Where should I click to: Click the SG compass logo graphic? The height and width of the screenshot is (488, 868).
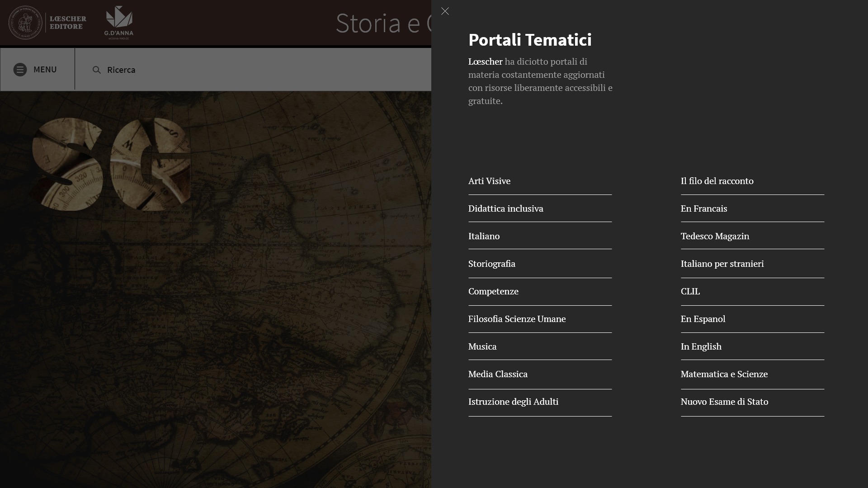pyautogui.click(x=111, y=164)
